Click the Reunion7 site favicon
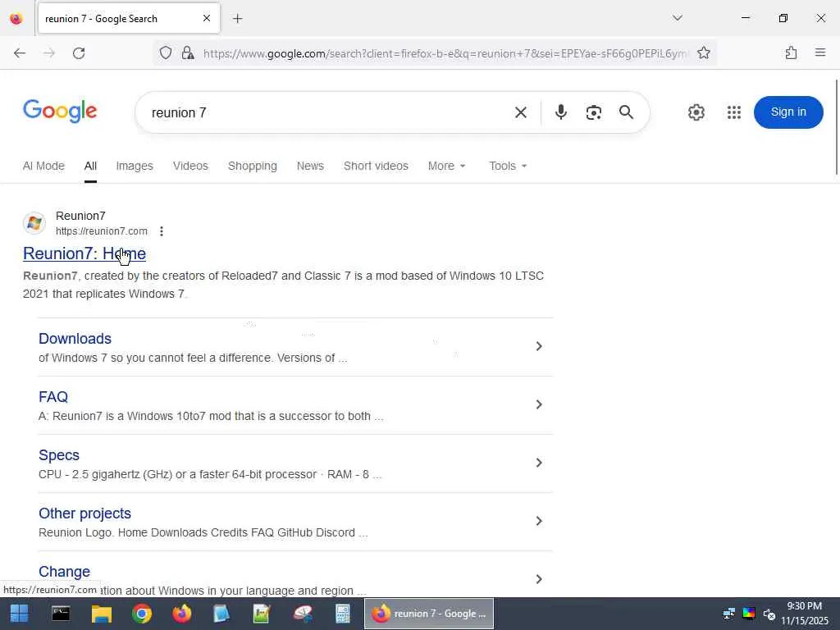Image resolution: width=840 pixels, height=630 pixels. click(34, 223)
